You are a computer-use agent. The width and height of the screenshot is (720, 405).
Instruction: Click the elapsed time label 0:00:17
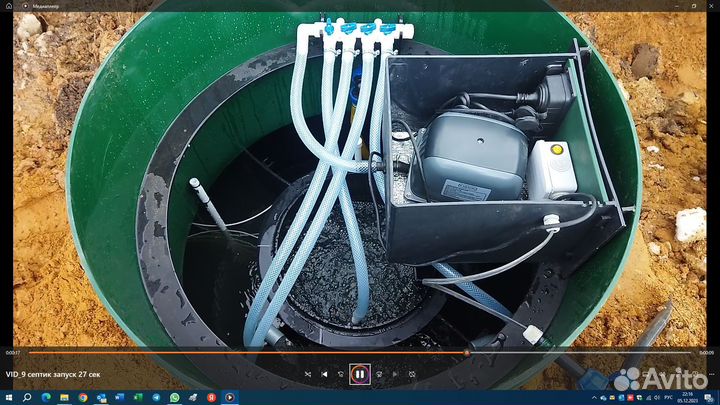[12, 353]
